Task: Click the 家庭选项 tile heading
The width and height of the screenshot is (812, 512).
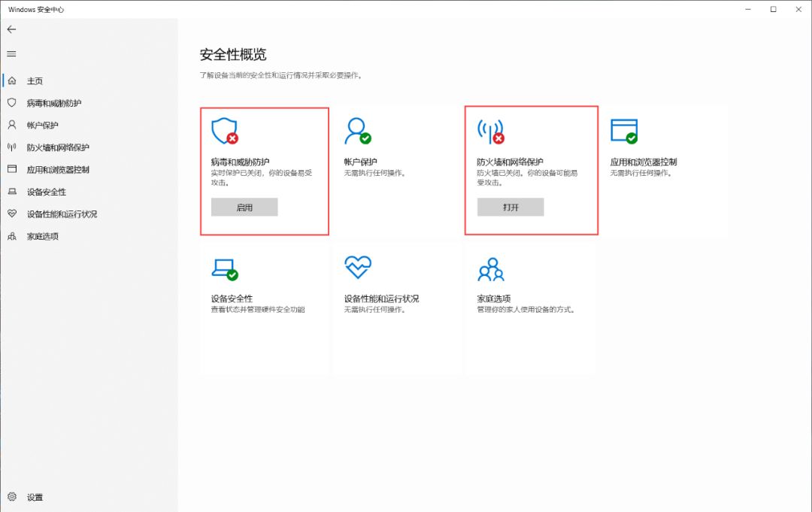Action: (493, 298)
